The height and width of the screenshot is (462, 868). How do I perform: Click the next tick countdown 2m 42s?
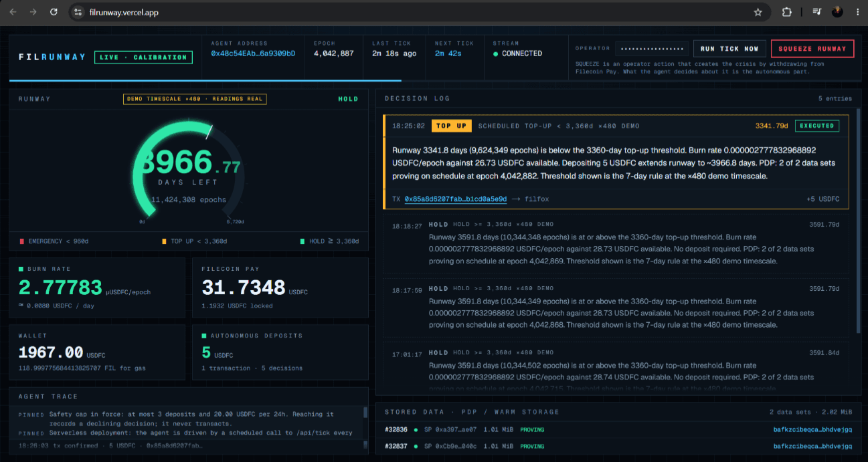tap(448, 53)
